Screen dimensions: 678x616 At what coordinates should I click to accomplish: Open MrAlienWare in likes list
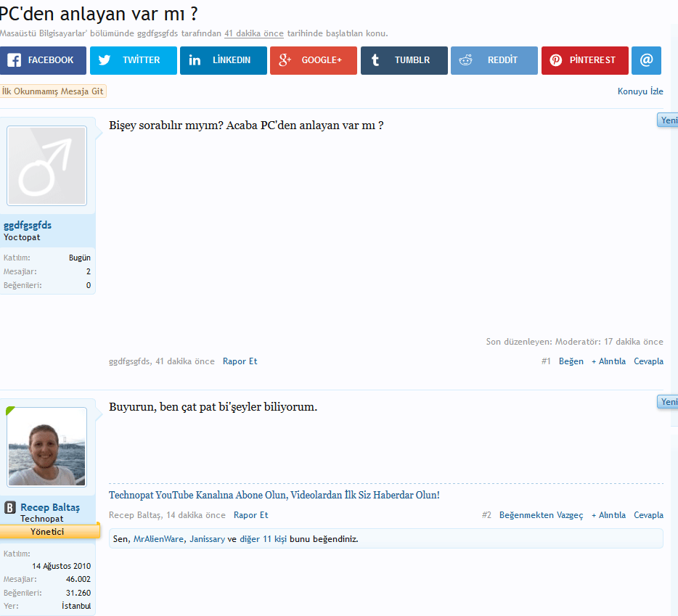158,539
